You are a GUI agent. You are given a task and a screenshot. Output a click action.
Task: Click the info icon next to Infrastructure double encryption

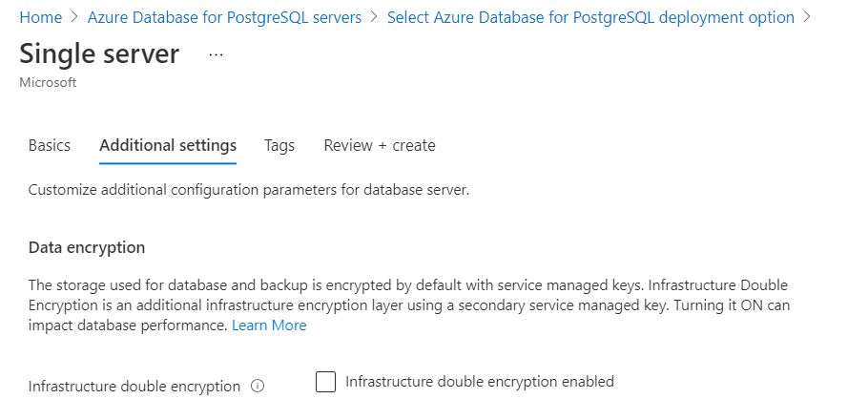point(257,387)
